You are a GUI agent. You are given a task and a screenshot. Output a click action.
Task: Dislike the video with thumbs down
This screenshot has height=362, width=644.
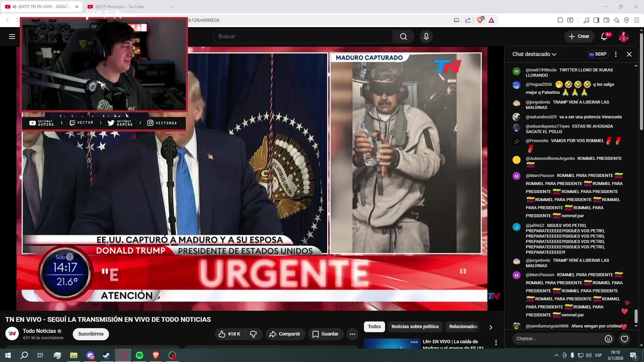(254, 334)
